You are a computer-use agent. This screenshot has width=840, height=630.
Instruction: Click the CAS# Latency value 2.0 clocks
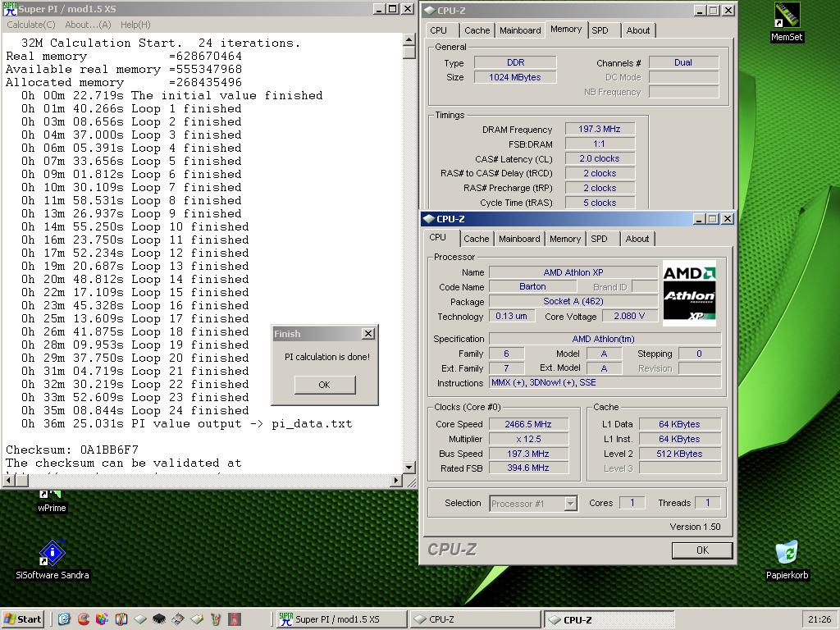coord(600,158)
